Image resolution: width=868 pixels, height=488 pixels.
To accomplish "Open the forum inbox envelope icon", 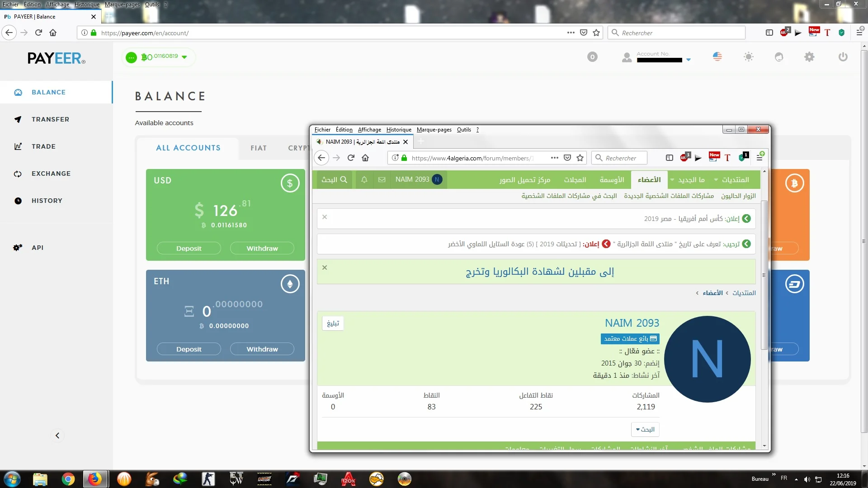I will (x=382, y=180).
